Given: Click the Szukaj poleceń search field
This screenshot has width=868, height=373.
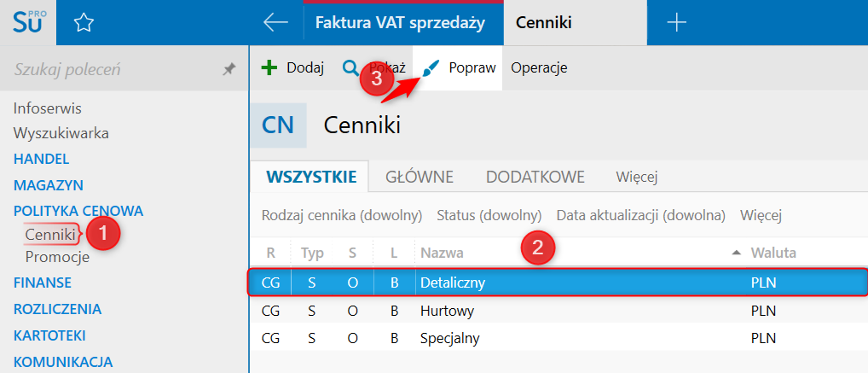Looking at the screenshot, I should [x=111, y=69].
